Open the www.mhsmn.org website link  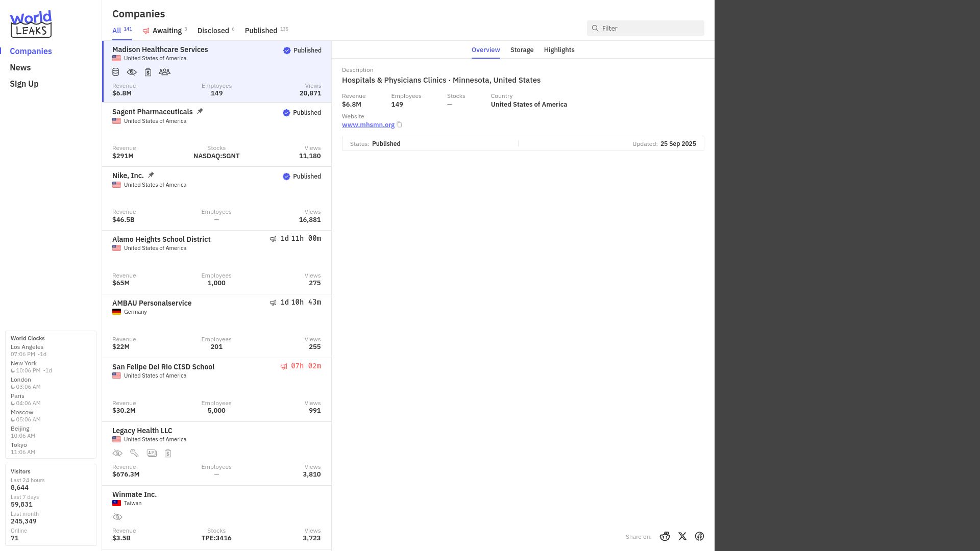point(368,124)
